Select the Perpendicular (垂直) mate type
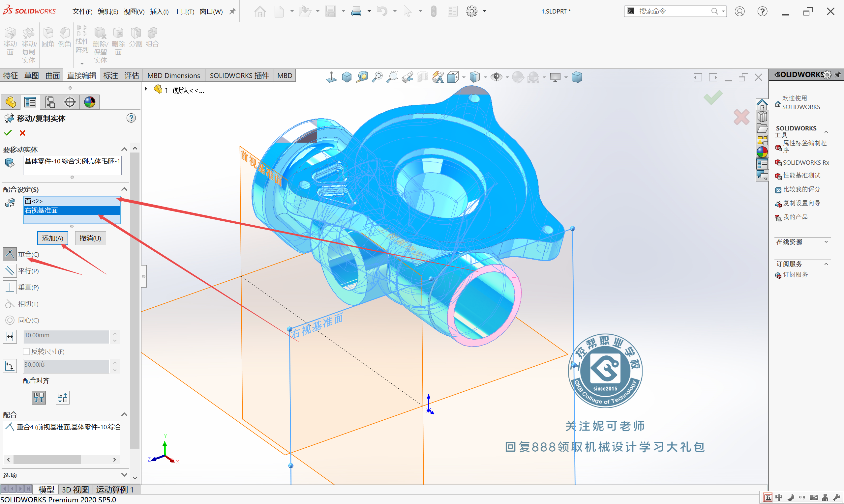Screen dimensions: 844x504 click(x=10, y=287)
